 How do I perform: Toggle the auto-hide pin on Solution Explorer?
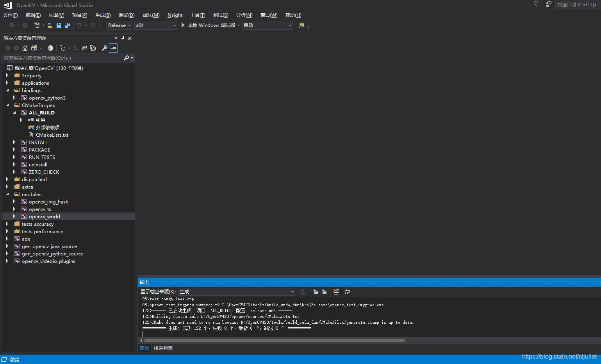tap(123, 38)
